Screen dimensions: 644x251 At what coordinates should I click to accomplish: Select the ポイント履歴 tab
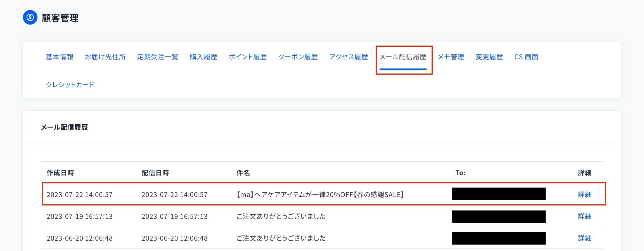click(248, 57)
